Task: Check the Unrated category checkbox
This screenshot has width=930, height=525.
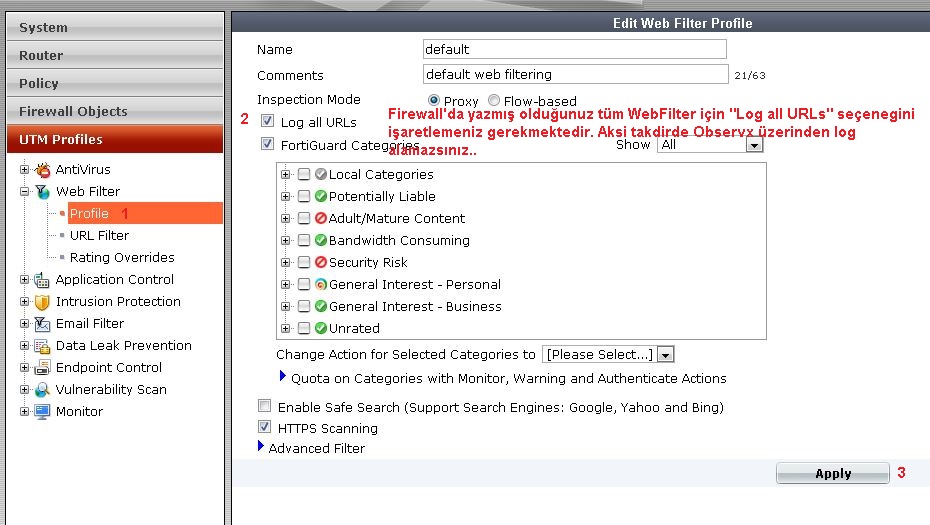Action: pos(304,327)
